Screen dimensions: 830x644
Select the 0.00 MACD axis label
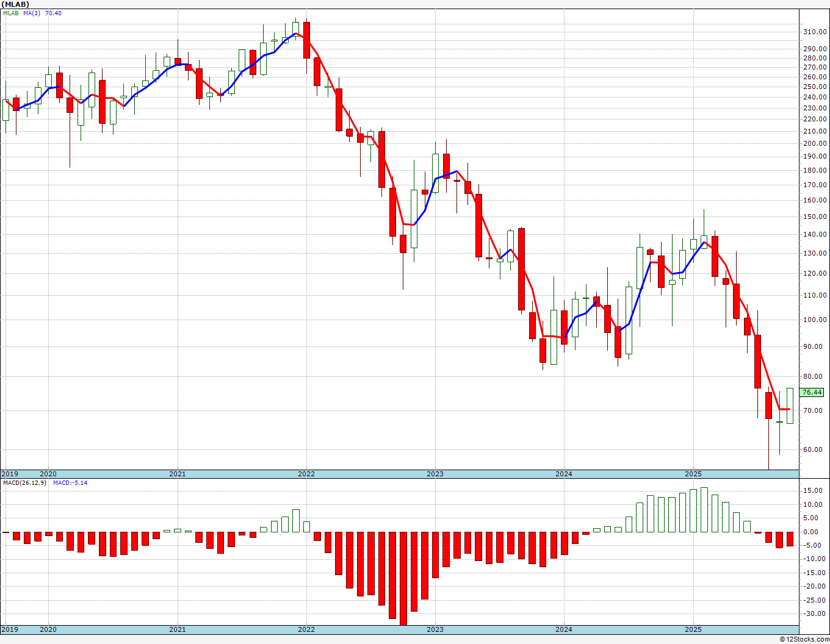811,532
